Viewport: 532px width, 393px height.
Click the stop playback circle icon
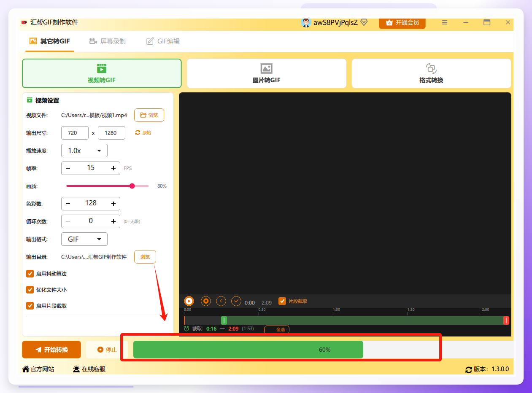(205, 301)
